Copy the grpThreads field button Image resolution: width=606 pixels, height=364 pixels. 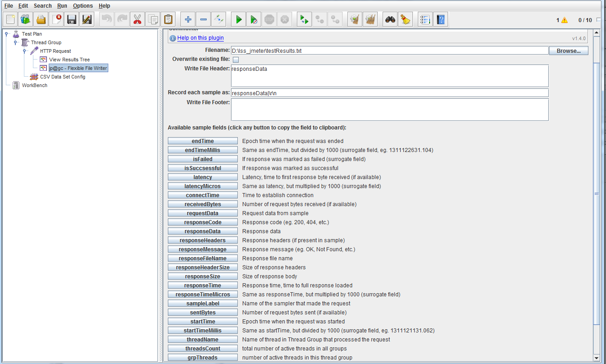pyautogui.click(x=203, y=358)
